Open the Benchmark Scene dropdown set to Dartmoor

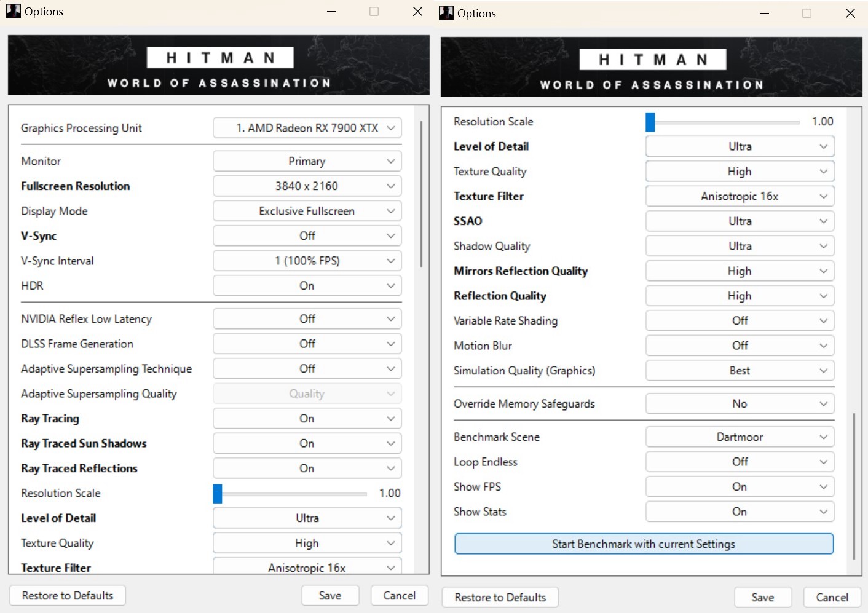pos(740,437)
